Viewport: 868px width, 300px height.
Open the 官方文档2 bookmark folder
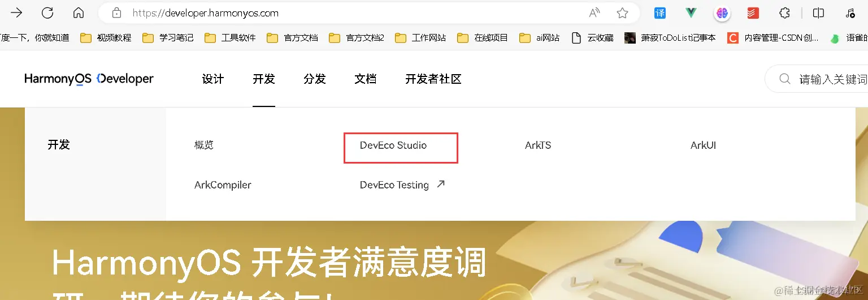(357, 38)
